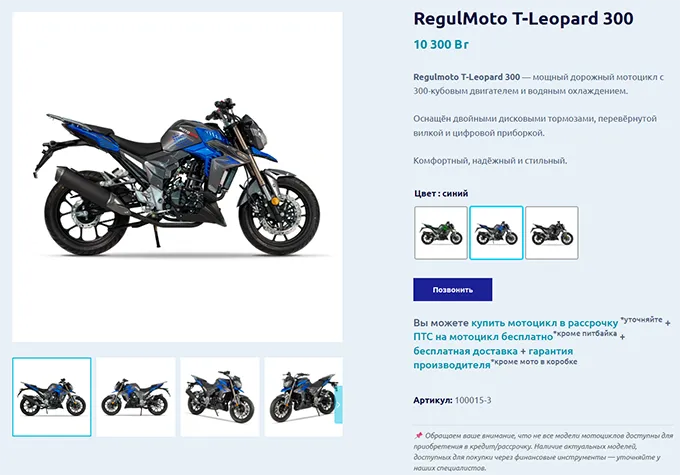
Task: Choose the dark gray motorcycle color option
Action: [552, 233]
